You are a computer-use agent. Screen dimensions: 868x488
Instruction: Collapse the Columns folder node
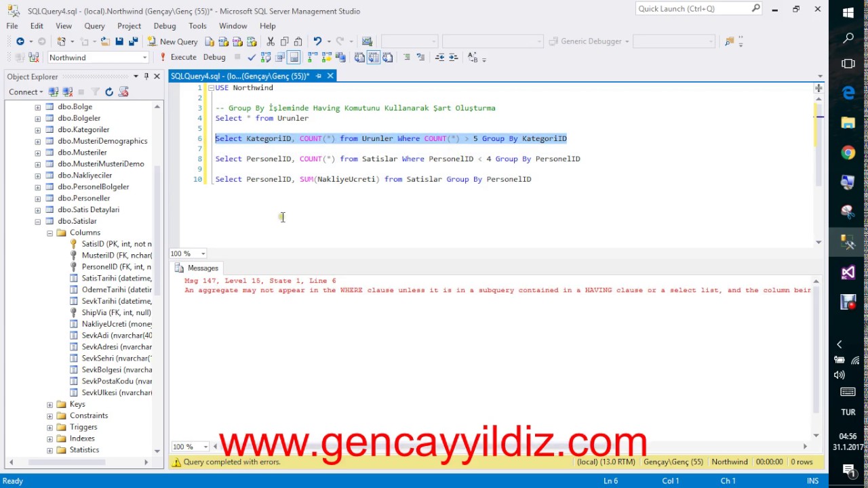point(50,232)
